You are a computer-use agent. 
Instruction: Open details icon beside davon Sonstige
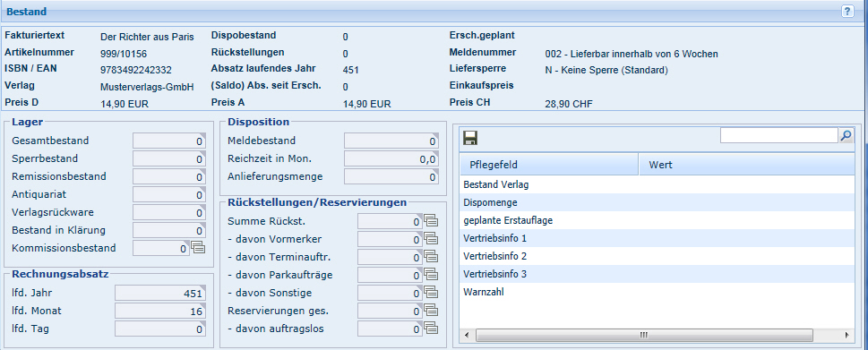[431, 293]
